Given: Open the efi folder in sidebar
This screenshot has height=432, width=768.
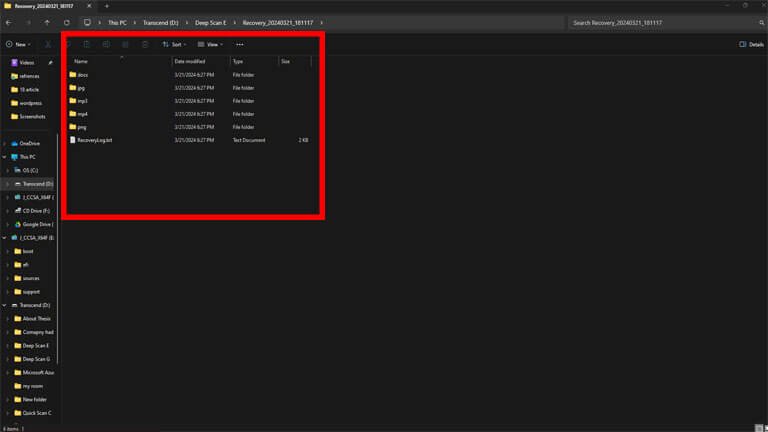Looking at the screenshot, I should [25, 265].
